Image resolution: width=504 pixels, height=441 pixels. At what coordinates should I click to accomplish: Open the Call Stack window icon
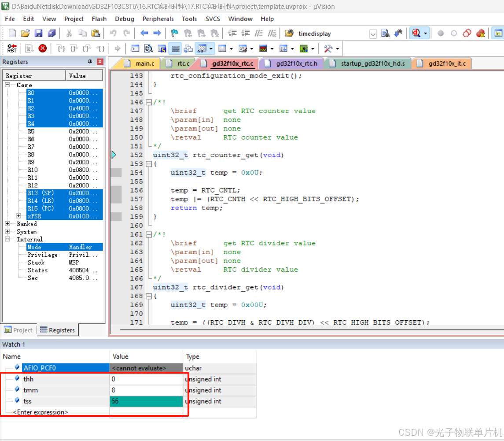[188, 48]
